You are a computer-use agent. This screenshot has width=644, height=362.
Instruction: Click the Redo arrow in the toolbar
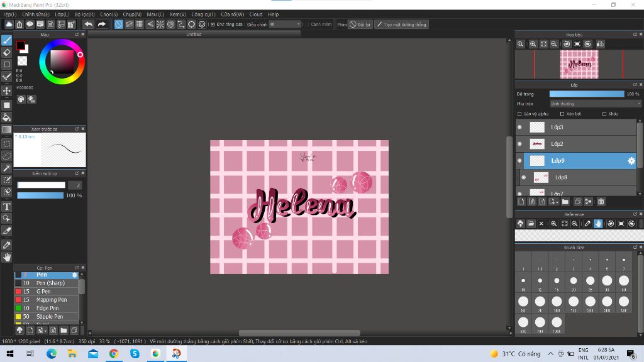101,25
